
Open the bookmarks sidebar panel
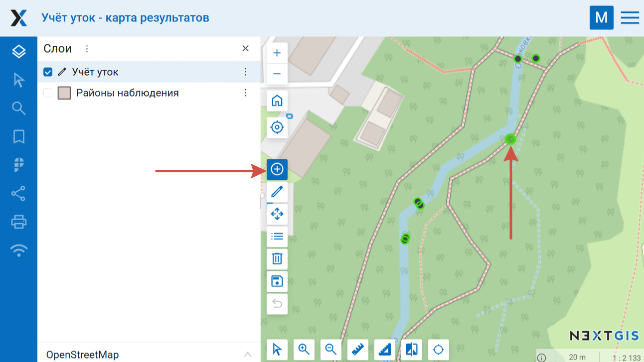click(19, 136)
